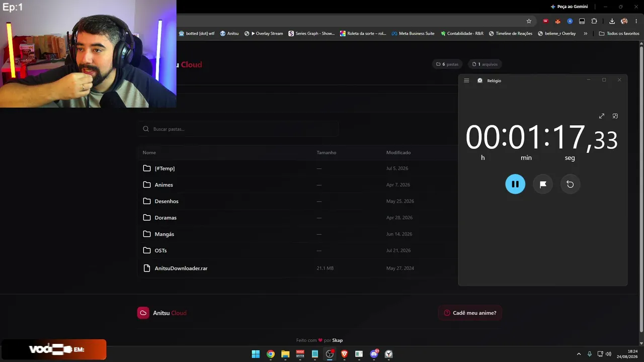The width and height of the screenshot is (644, 362).
Task: Open the Timeline de Reações bookmark
Action: (x=510, y=34)
